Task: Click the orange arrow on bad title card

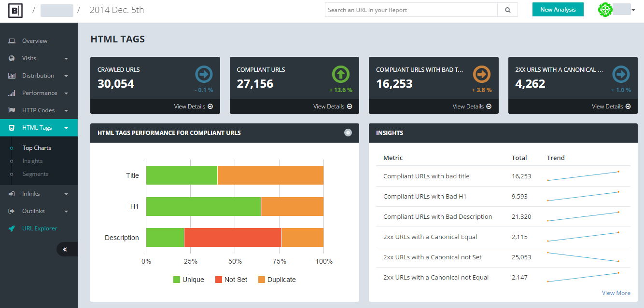Action: [x=481, y=75]
